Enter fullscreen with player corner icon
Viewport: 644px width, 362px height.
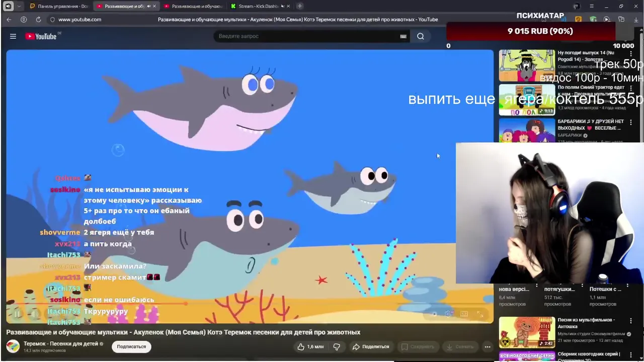coord(480,314)
